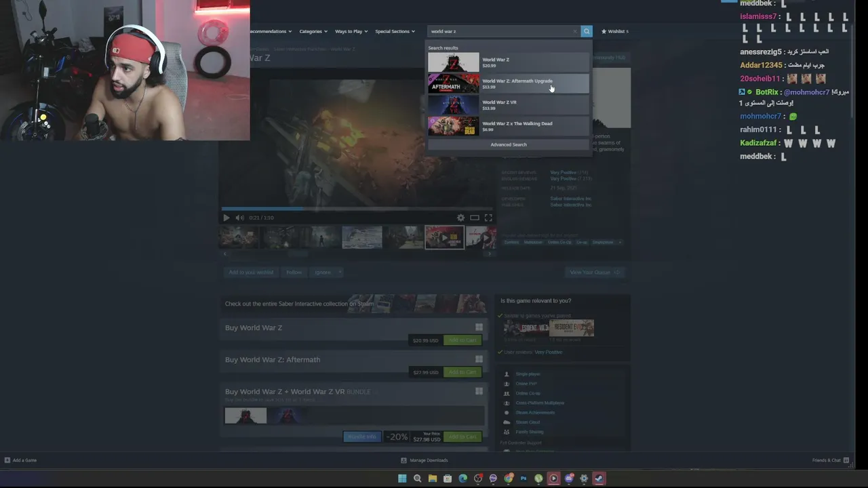Viewport: 868px width, 488px height.
Task: Select the first media thumbnail in the strip
Action: tap(239, 237)
